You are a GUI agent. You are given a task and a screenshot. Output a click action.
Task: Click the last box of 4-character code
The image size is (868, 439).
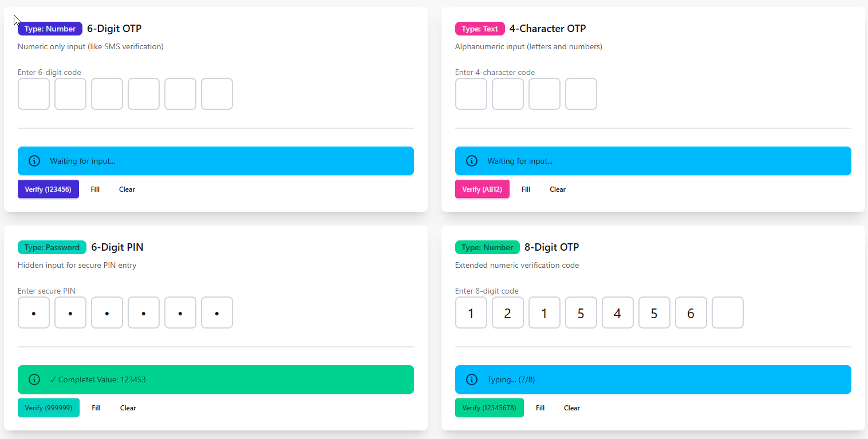(581, 94)
